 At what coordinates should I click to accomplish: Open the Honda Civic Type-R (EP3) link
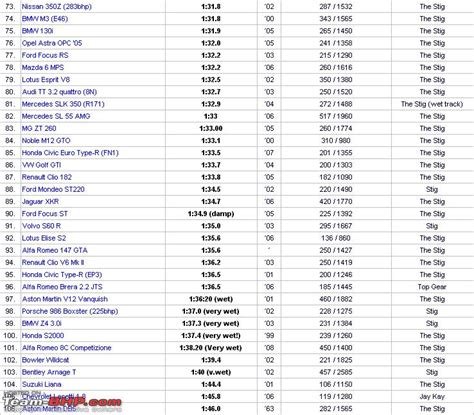(62, 275)
